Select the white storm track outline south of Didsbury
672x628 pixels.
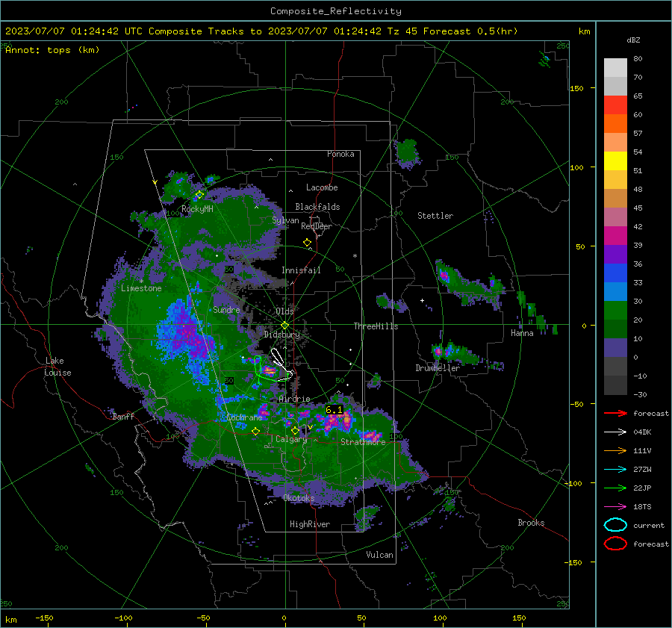click(x=281, y=364)
